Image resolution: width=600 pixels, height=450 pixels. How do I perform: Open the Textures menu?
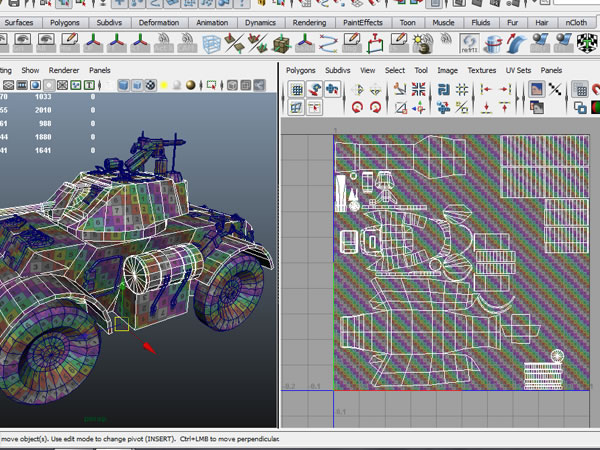[482, 70]
